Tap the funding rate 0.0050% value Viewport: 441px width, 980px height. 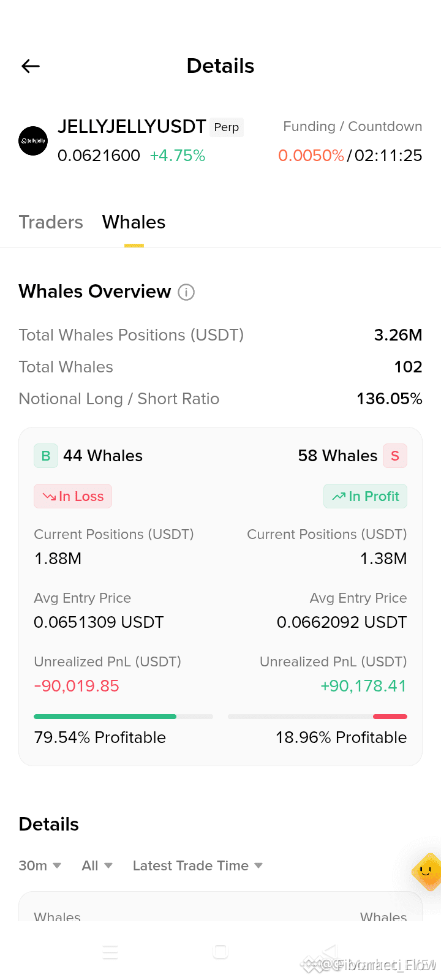click(311, 156)
